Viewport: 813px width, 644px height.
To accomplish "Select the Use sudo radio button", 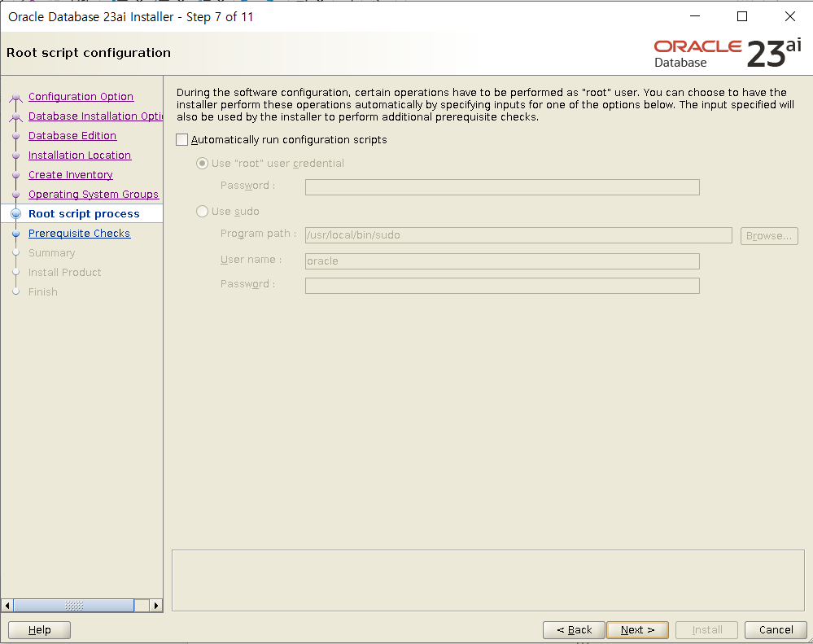I will click(202, 211).
